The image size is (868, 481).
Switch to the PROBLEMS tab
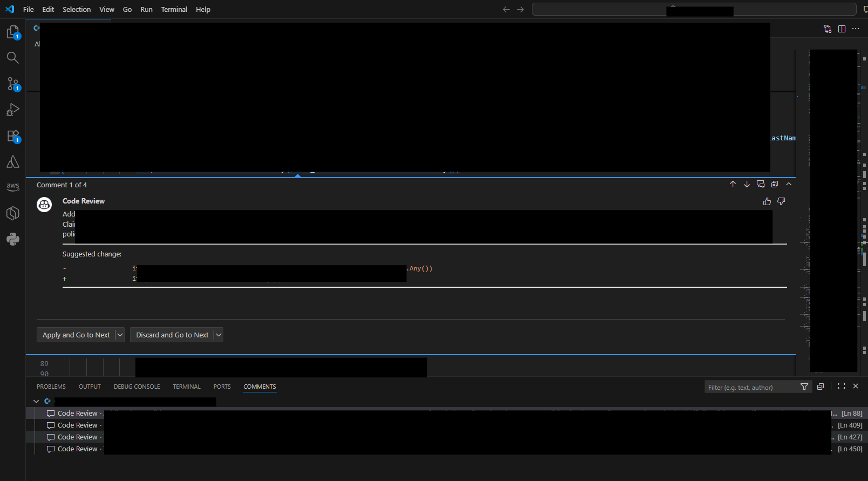pyautogui.click(x=51, y=387)
